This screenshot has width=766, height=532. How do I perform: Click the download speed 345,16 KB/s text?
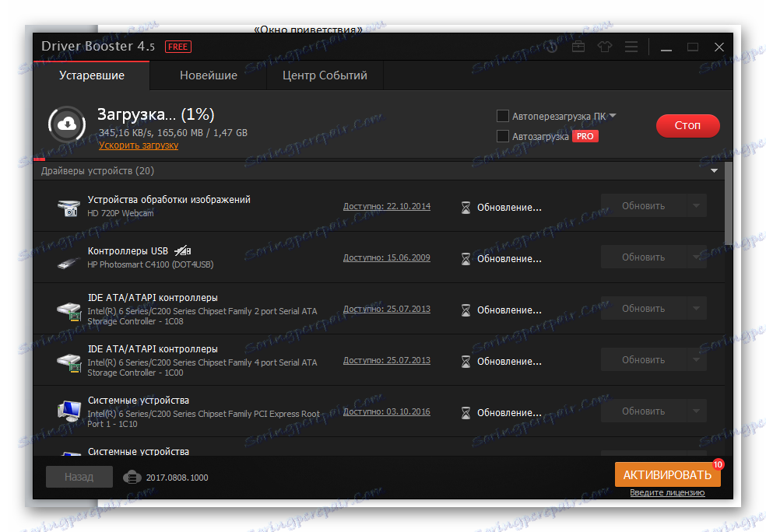tap(127, 133)
